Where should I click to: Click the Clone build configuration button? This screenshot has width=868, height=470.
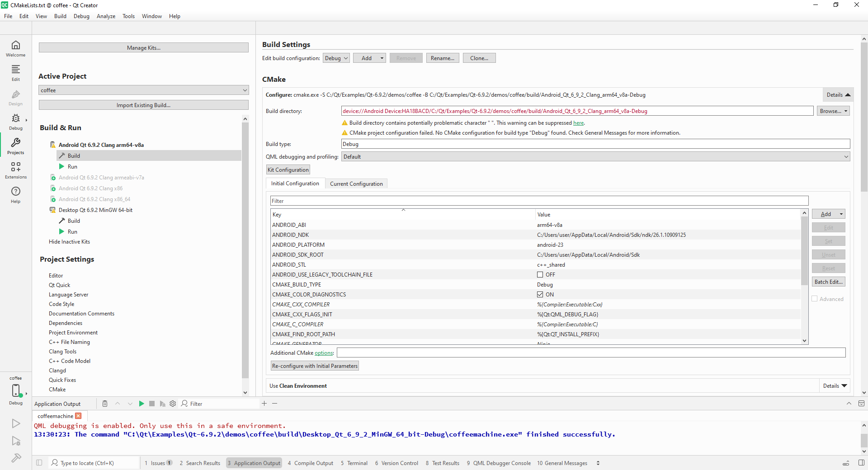(479, 58)
